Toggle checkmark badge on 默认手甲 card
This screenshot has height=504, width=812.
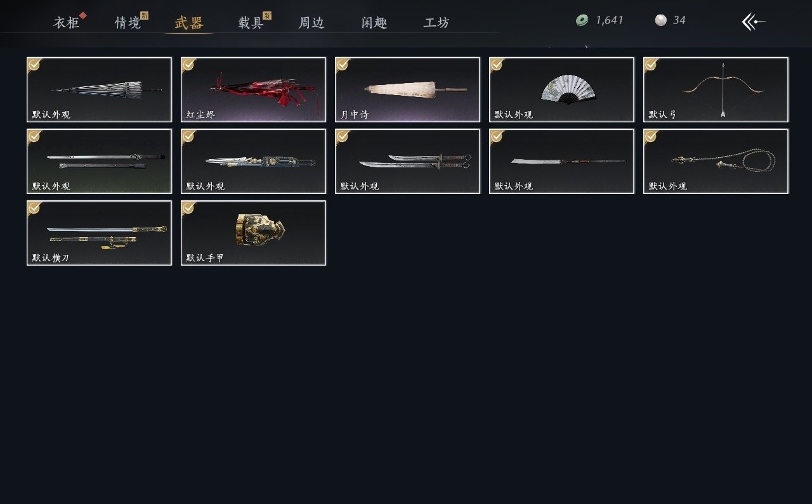click(x=188, y=207)
